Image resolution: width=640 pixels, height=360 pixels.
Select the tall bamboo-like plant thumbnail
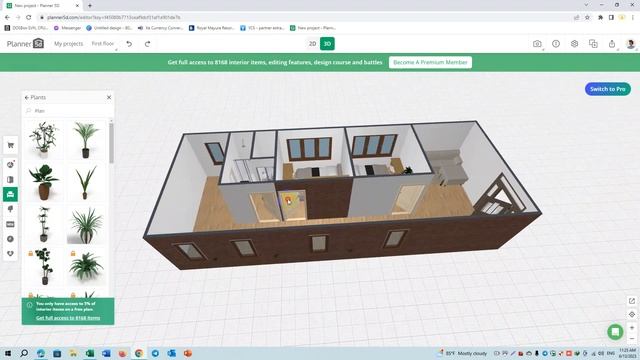(44, 224)
